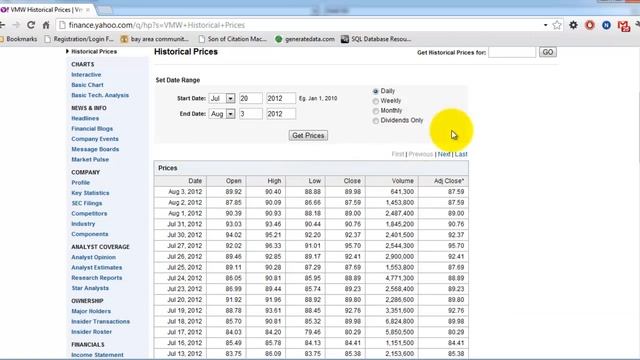Screen dimensions: 640x360
Task: Click the Volume column header
Action: click(392, 181)
